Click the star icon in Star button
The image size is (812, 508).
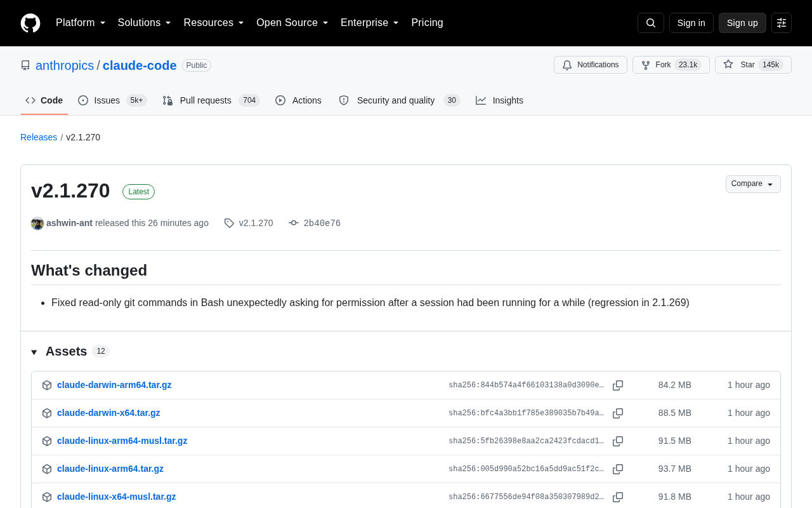point(728,64)
